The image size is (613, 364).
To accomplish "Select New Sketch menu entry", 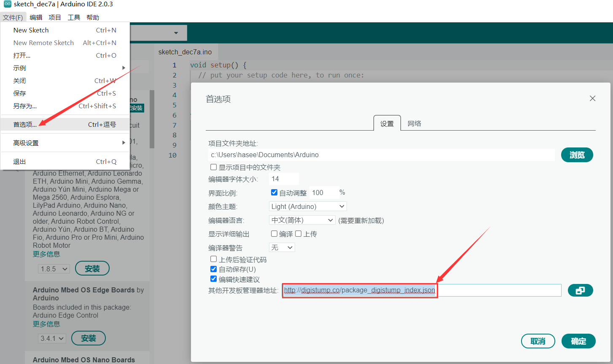I will coord(65,30).
